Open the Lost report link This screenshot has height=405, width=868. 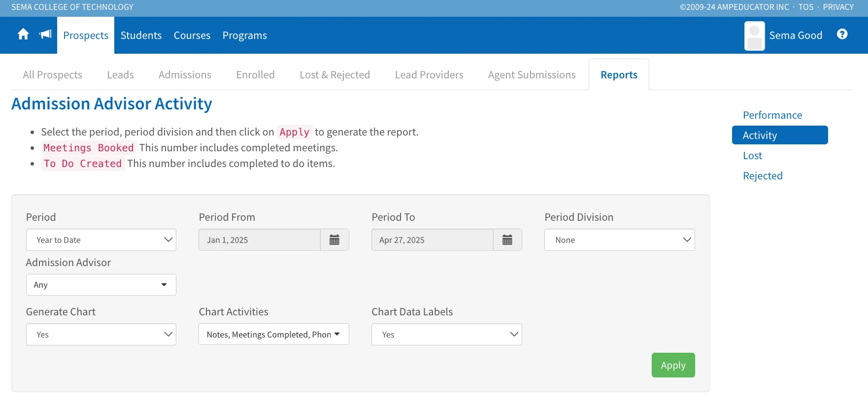click(752, 156)
